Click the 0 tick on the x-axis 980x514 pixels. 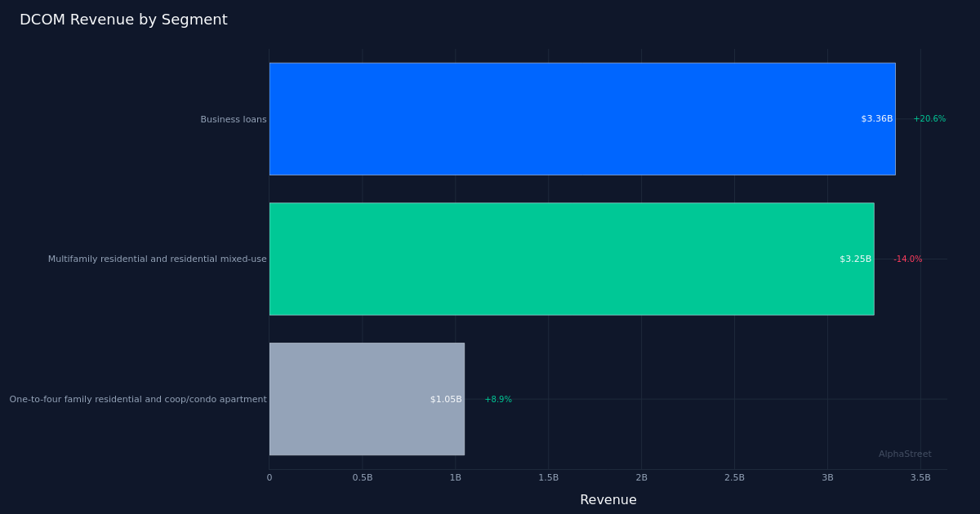(x=269, y=477)
